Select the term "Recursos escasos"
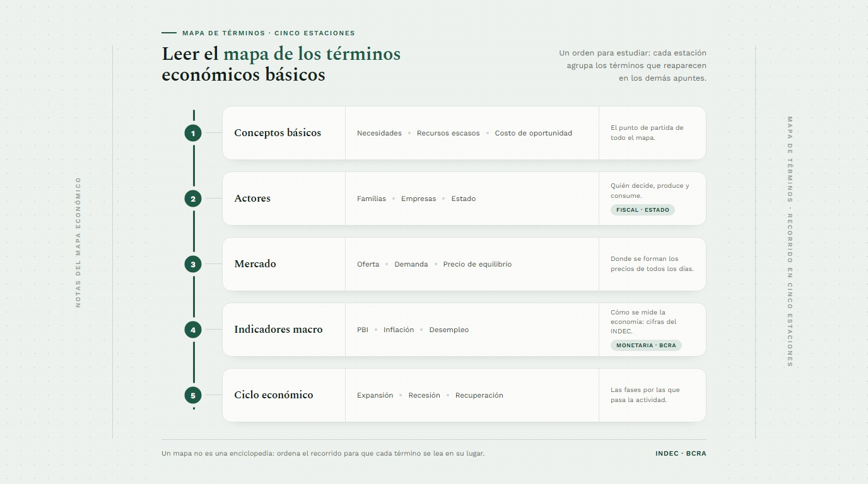868x484 pixels. tap(448, 133)
